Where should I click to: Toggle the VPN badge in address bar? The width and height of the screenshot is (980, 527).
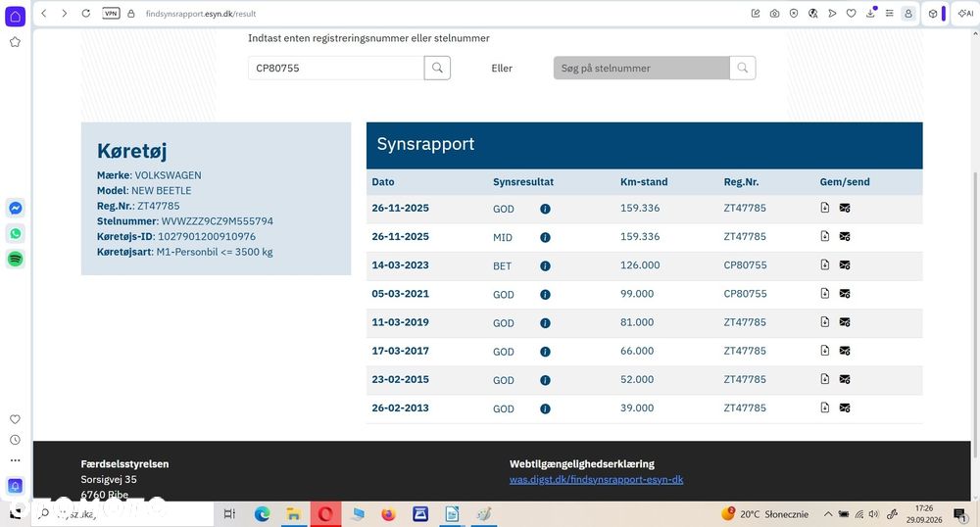pos(111,13)
